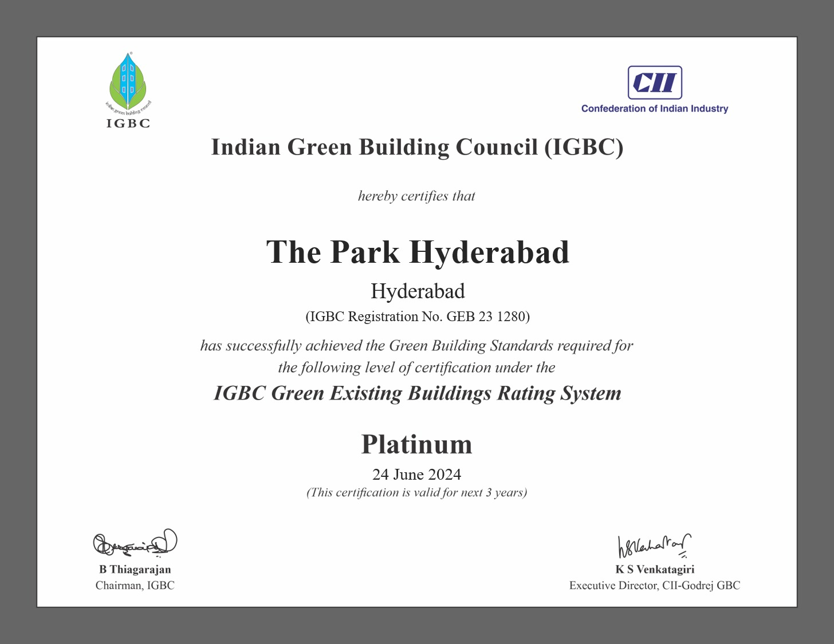Click 'Confederation of Indian Industry' text
Viewport: 834px width, 644px height.
click(655, 109)
